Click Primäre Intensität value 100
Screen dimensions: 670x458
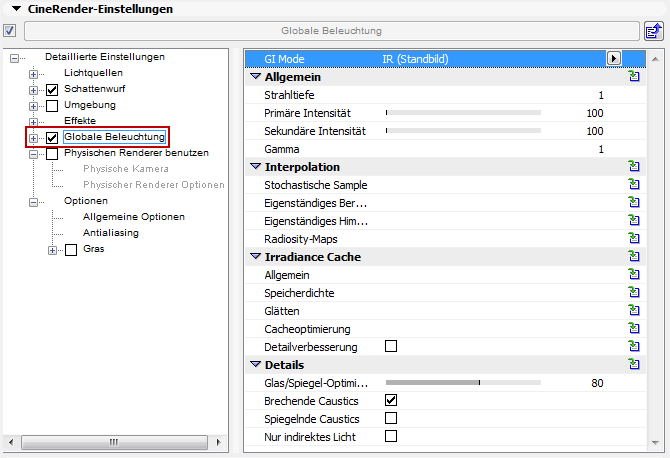pyautogui.click(x=594, y=113)
